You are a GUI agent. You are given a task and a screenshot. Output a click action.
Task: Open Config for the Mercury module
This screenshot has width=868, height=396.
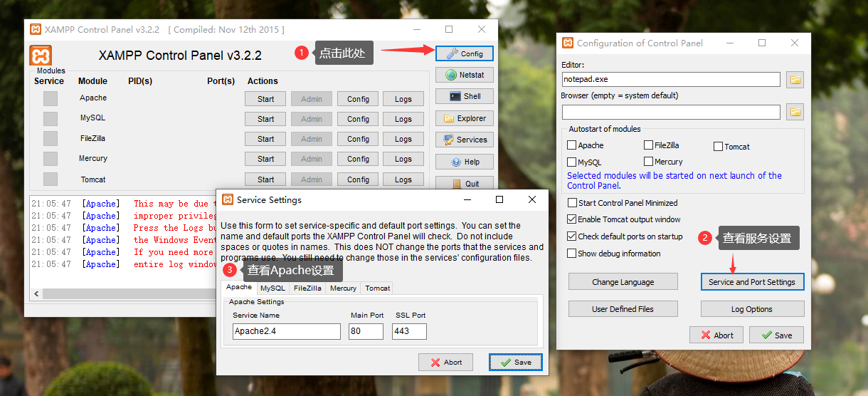point(358,159)
